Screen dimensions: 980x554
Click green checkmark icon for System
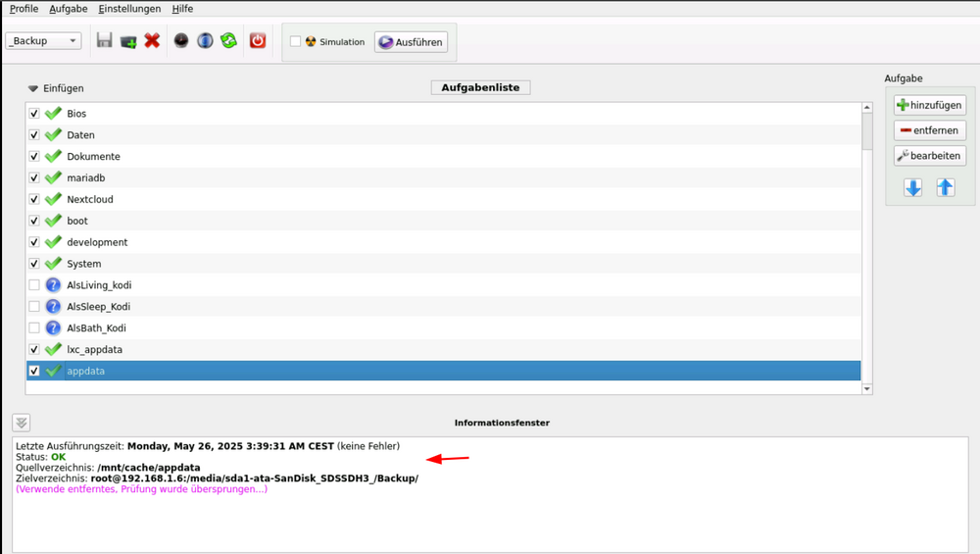point(53,263)
